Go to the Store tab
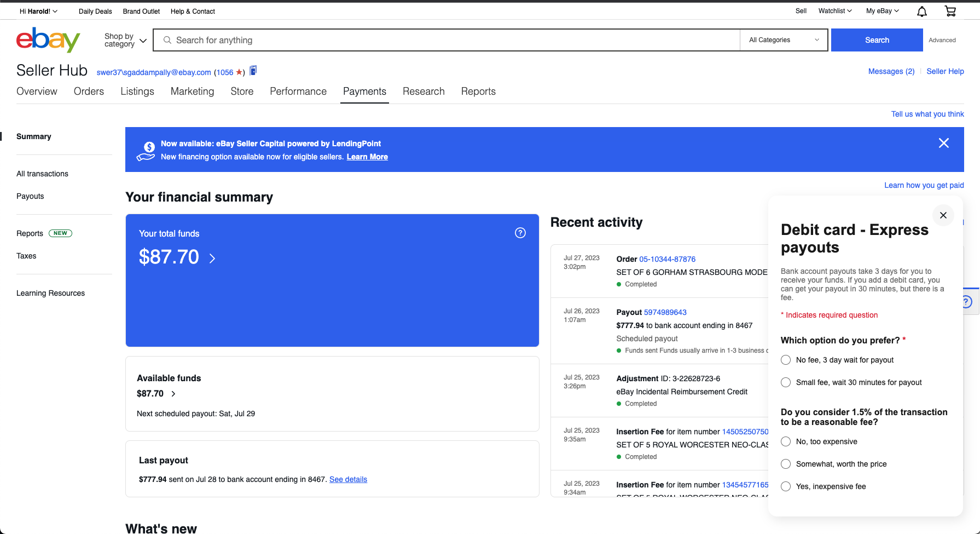The width and height of the screenshot is (980, 534). click(242, 91)
